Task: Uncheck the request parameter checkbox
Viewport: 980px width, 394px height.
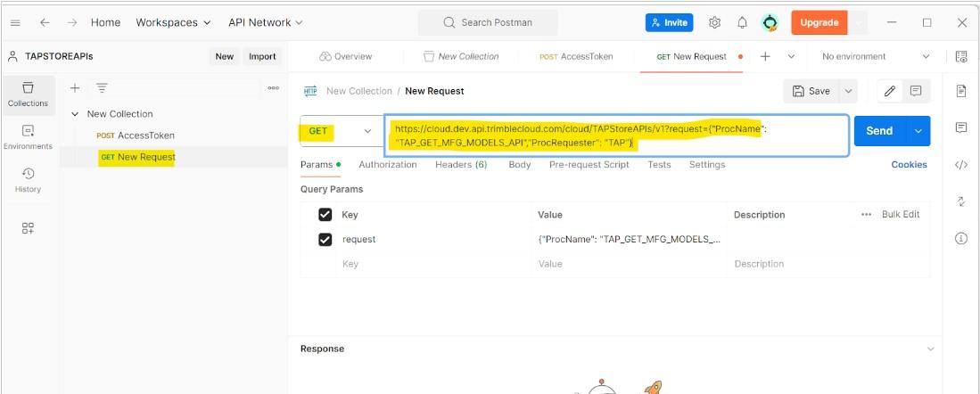Action: coord(325,239)
